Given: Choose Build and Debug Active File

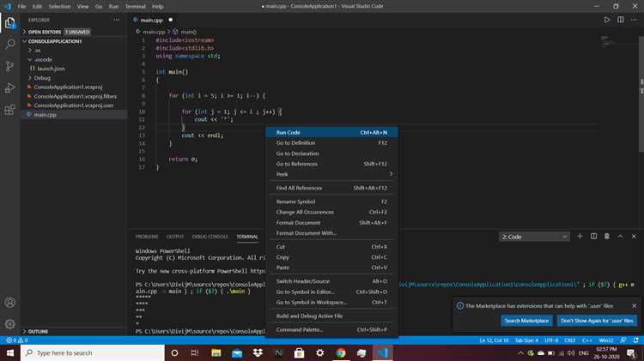Looking at the screenshot, I should point(331,316).
